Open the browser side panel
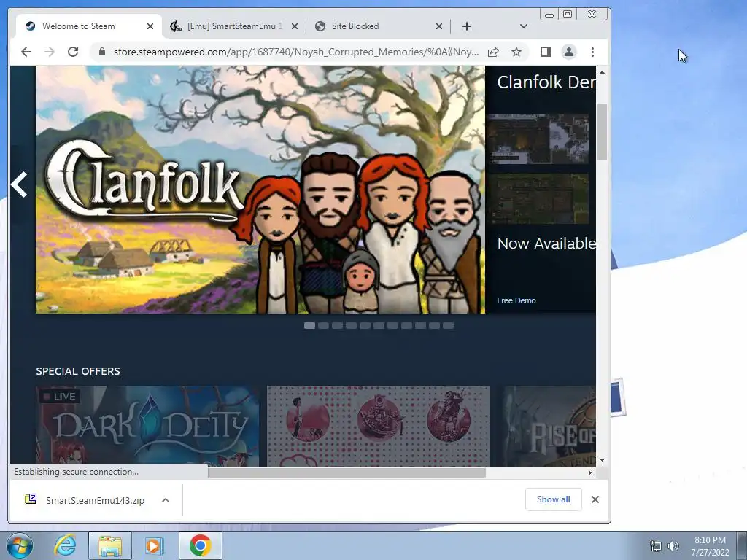The height and width of the screenshot is (560, 747). pyautogui.click(x=546, y=52)
